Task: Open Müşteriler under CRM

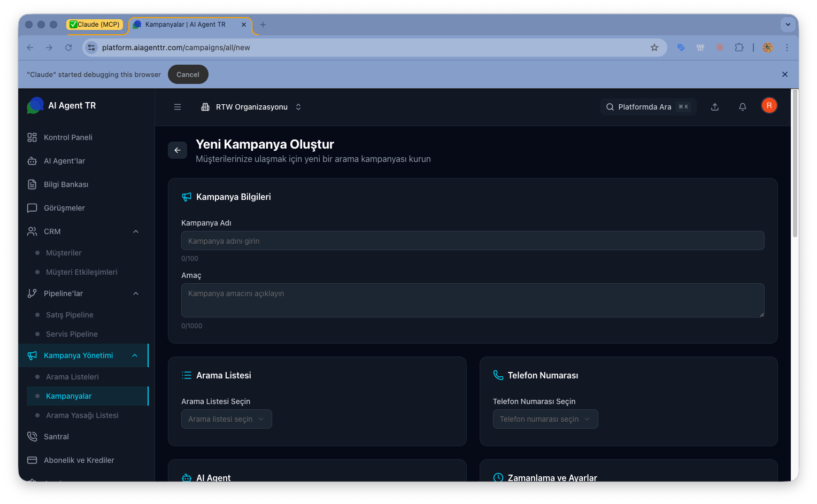Action: click(64, 253)
